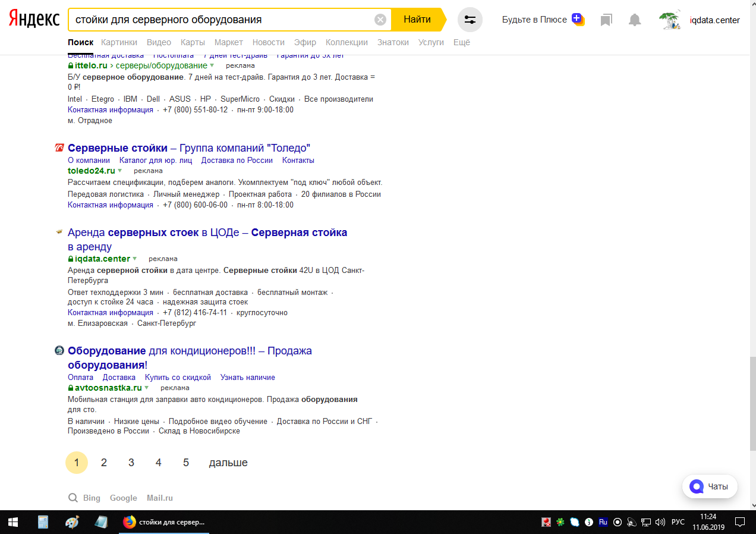Viewport: 756px width, 534px height.
Task: Click the Toledo red favicon
Action: [59, 148]
